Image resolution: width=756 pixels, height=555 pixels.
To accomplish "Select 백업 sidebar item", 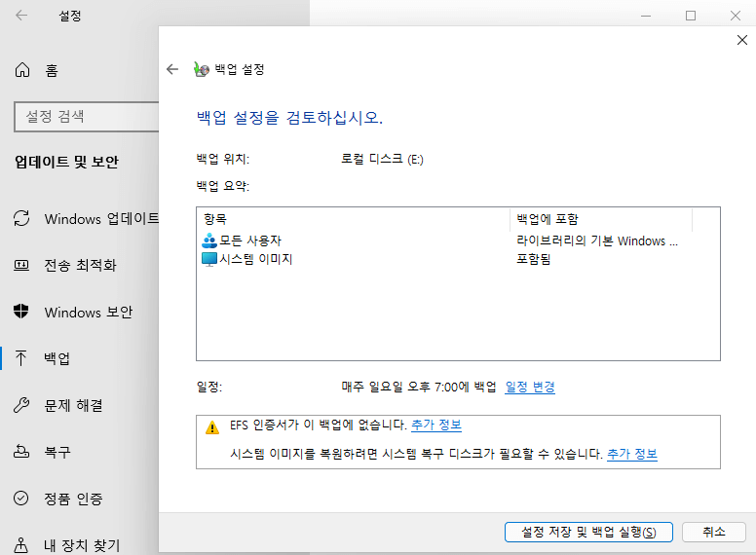I will pyautogui.click(x=79, y=358).
